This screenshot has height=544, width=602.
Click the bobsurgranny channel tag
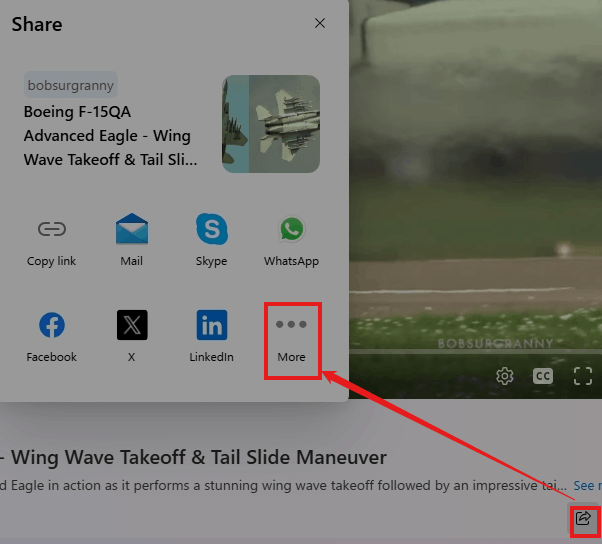(71, 85)
